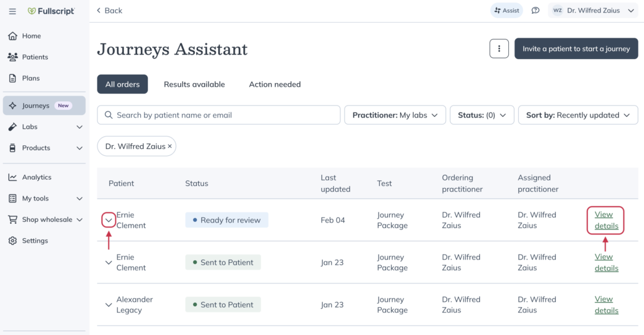Screen dimensions: 644x335
Task: Remove the Dr. Wilfred Zaius filter chip
Action: [x=170, y=146]
